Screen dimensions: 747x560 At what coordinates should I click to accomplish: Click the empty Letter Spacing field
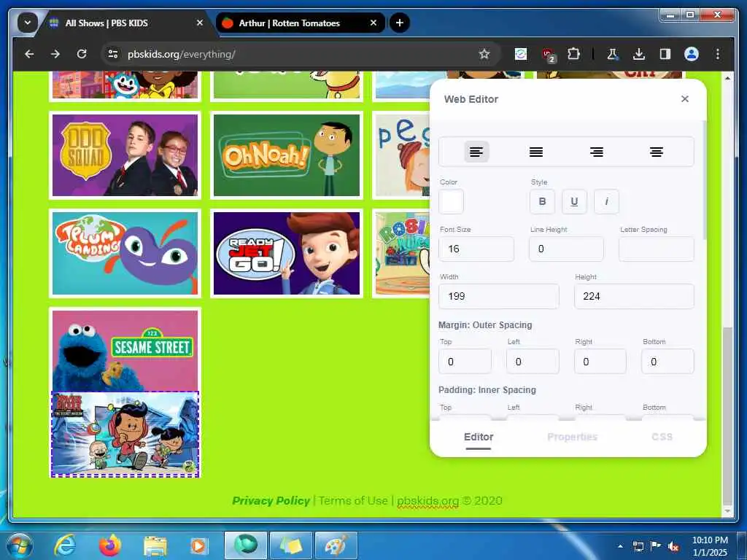coord(657,249)
